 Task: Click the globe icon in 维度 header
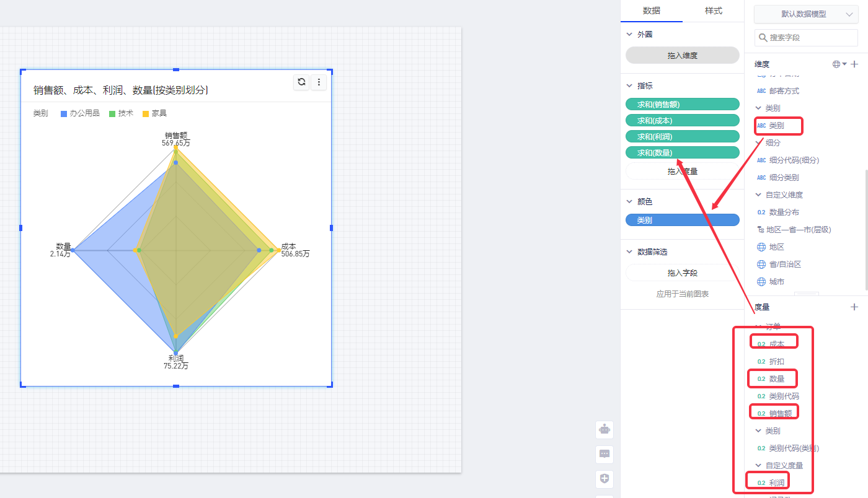(838, 64)
